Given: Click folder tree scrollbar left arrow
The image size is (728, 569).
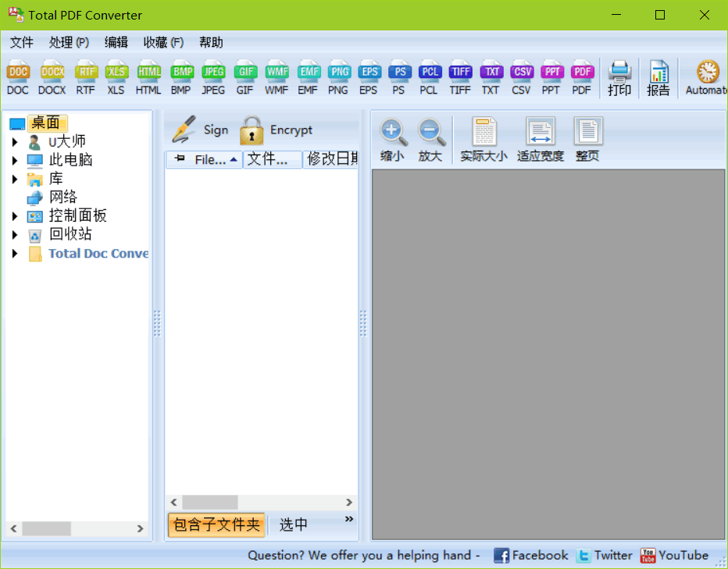Looking at the screenshot, I should coord(13,528).
